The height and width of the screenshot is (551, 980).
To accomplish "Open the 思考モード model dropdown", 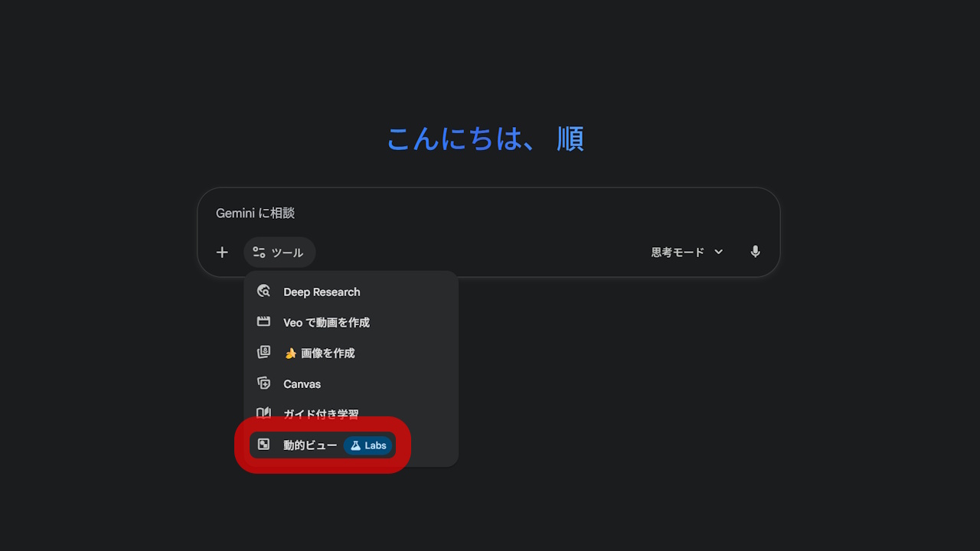I will [678, 253].
